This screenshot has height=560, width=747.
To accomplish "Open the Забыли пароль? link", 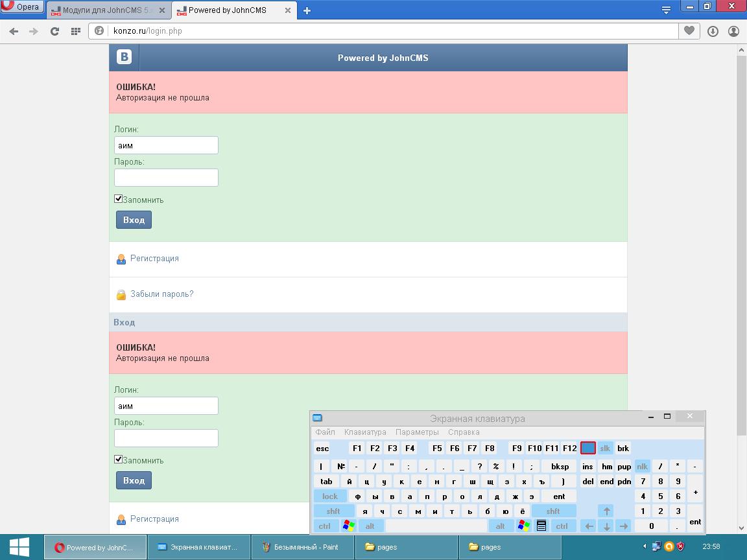I will [162, 294].
